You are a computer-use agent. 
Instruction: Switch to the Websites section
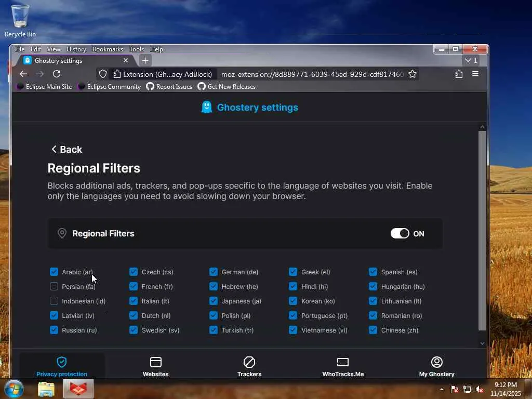click(x=155, y=366)
